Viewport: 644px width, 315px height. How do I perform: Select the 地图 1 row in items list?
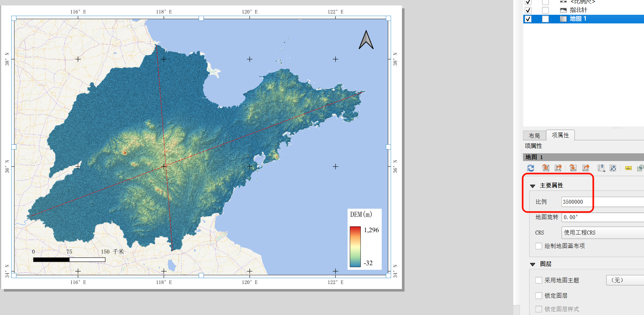click(x=584, y=19)
